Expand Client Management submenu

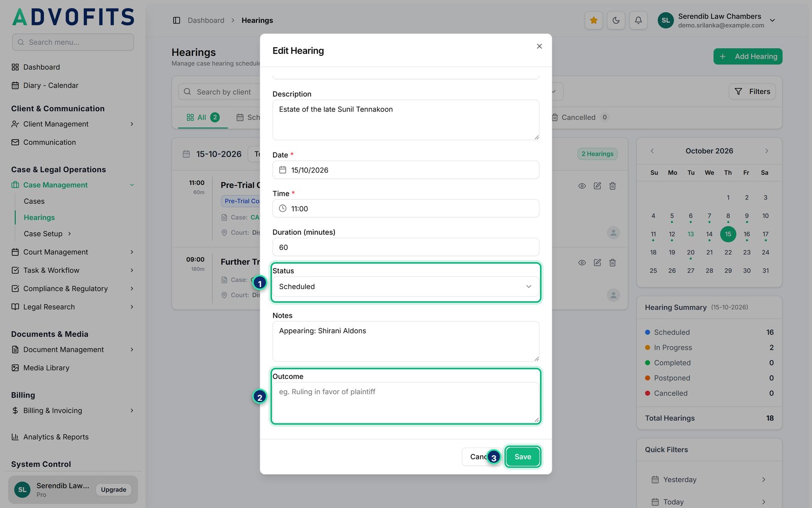(73, 124)
